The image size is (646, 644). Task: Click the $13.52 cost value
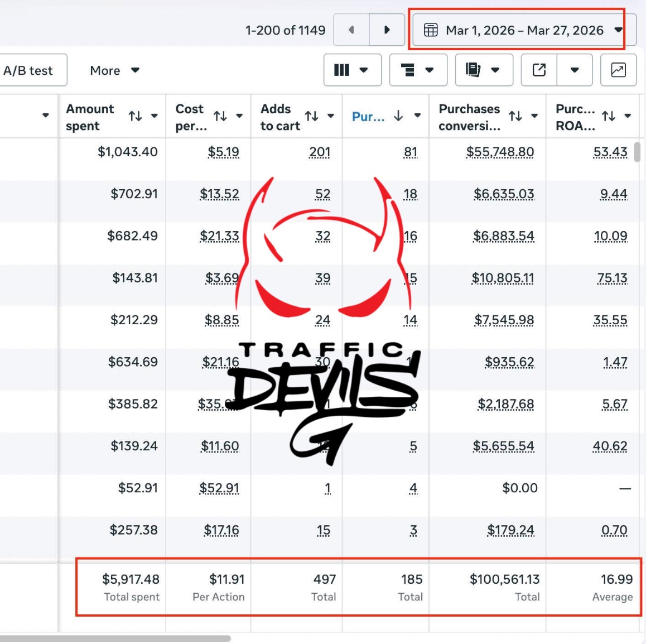click(x=219, y=194)
